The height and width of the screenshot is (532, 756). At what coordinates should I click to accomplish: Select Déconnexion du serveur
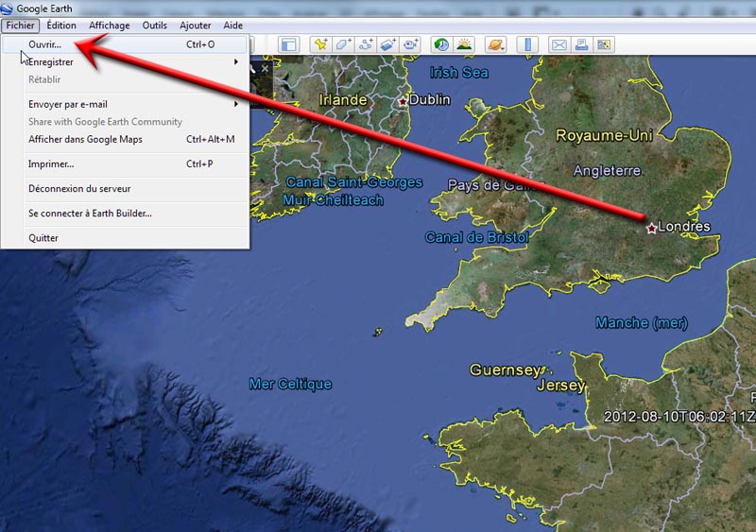pos(125,189)
